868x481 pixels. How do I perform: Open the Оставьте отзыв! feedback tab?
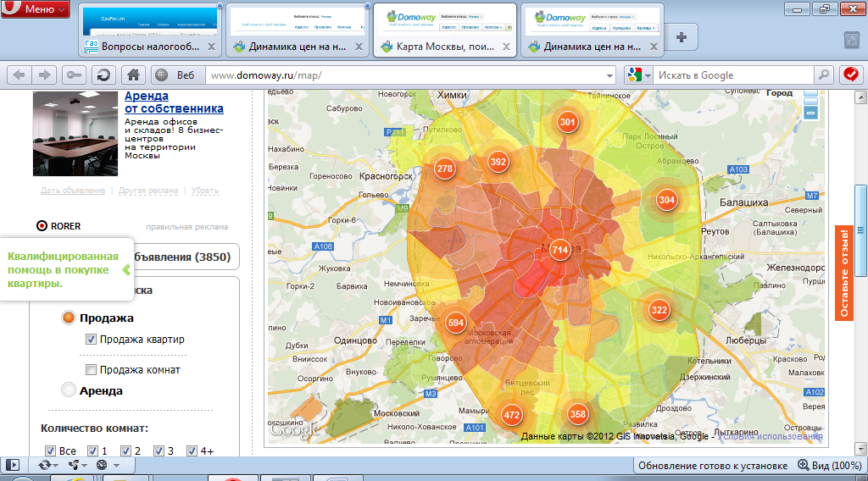[x=843, y=274]
